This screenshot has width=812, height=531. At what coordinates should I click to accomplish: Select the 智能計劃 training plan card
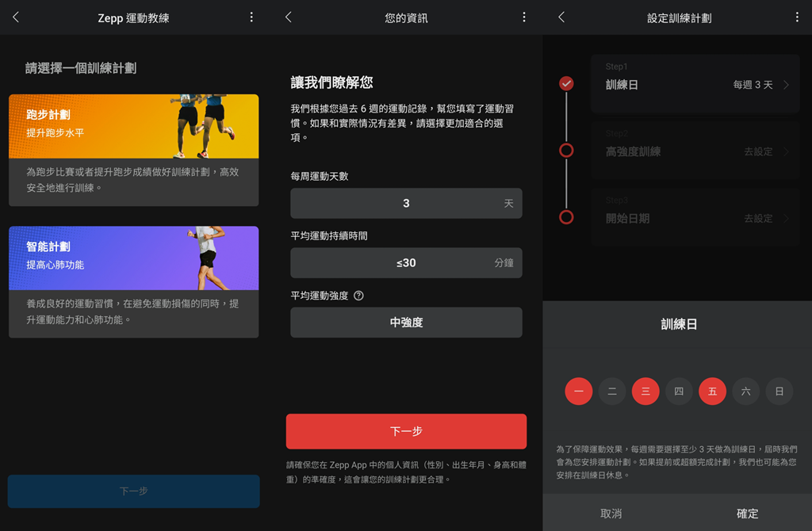pos(133,281)
